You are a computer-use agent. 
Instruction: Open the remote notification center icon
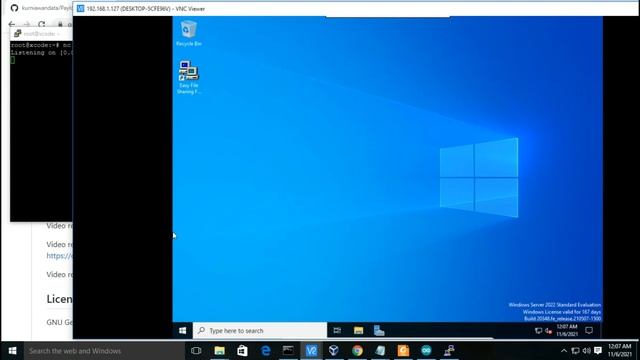coord(589,330)
